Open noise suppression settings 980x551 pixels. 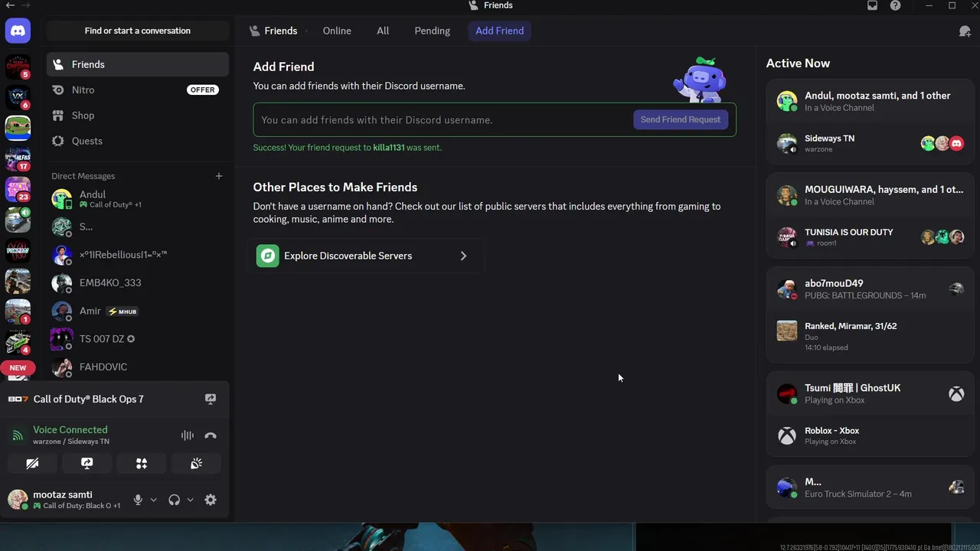pos(188,435)
